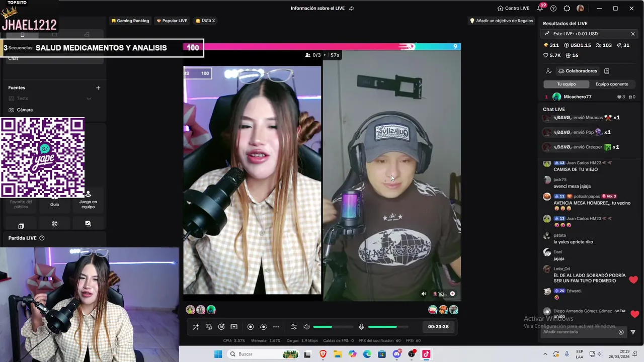Open the three-dots more options menu

(x=276, y=327)
